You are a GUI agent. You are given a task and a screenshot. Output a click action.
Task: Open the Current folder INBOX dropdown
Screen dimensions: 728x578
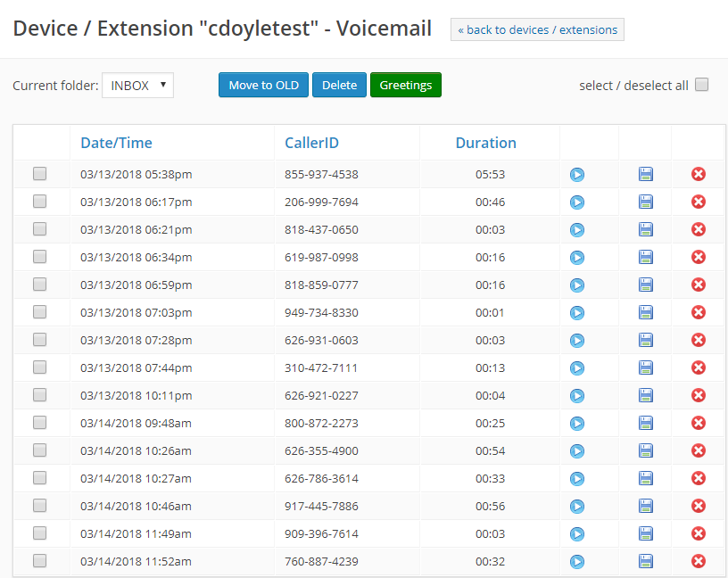pyautogui.click(x=138, y=86)
